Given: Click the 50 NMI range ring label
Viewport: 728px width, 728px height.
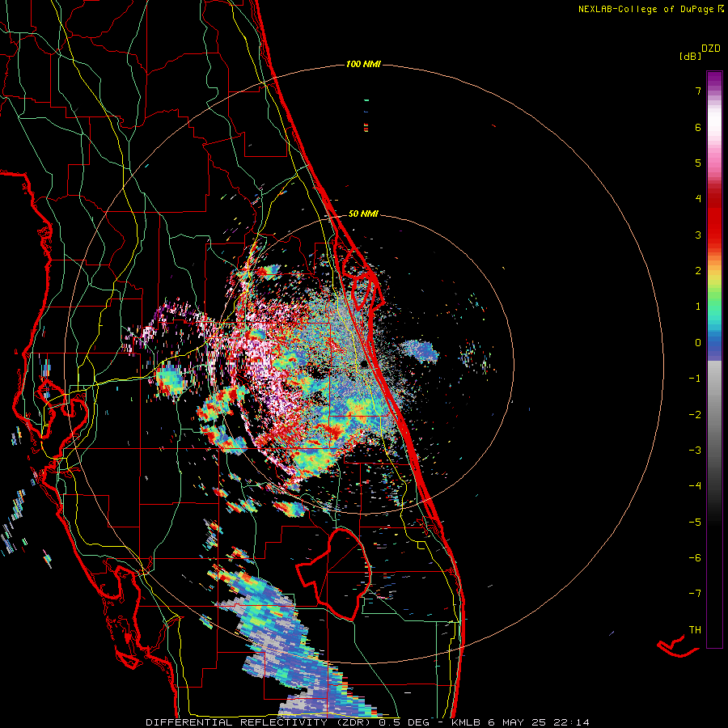Looking at the screenshot, I should (363, 214).
